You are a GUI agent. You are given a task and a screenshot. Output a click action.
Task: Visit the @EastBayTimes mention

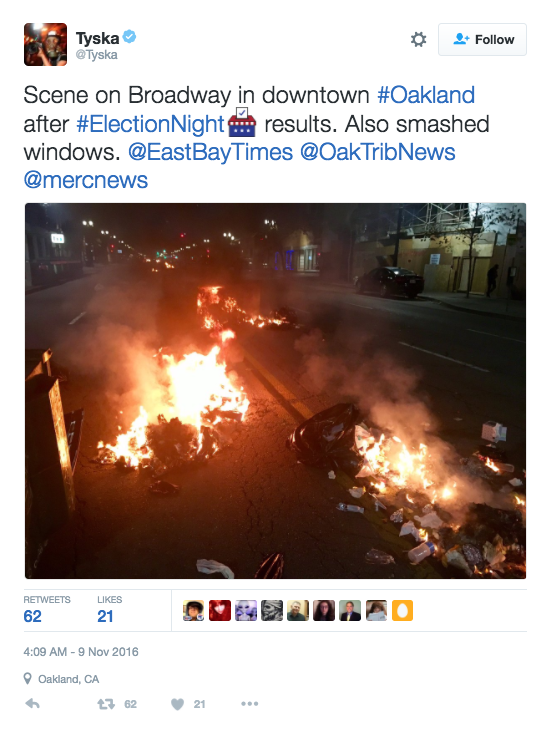coord(210,152)
